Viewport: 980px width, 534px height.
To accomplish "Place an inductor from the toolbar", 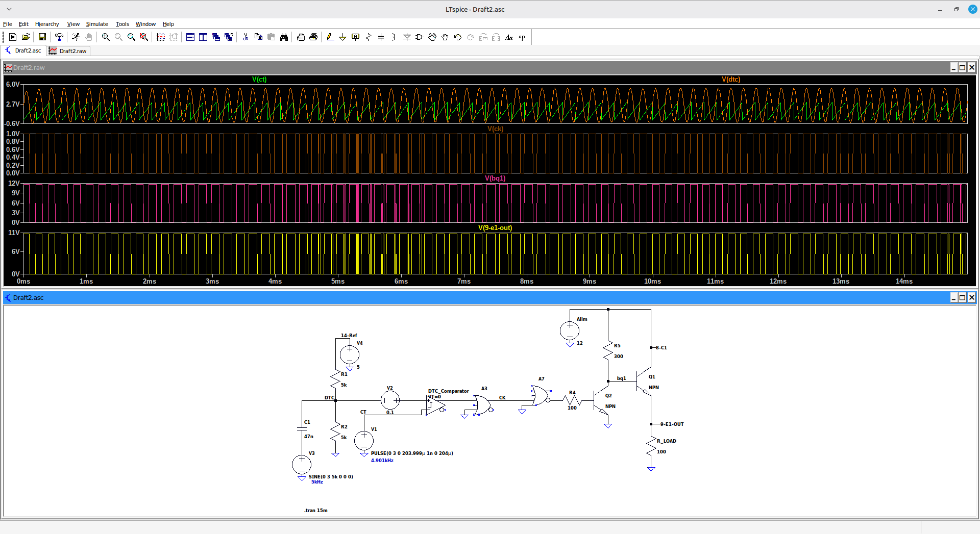I will point(394,37).
